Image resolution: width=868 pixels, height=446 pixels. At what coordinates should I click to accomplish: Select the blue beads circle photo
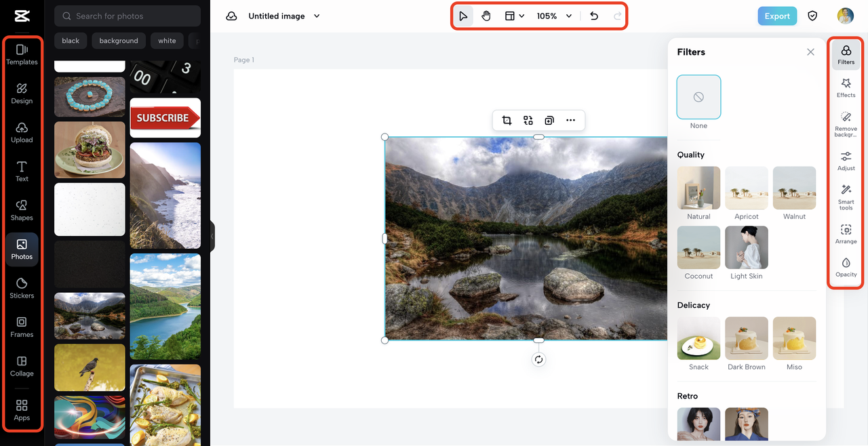click(x=90, y=97)
